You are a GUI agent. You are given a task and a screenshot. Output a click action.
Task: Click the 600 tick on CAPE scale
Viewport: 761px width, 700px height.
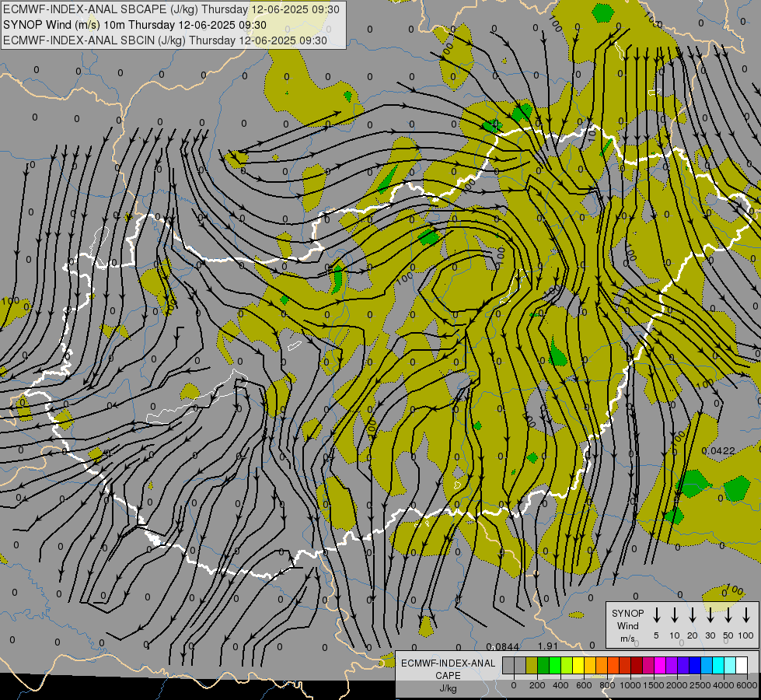tap(584, 685)
